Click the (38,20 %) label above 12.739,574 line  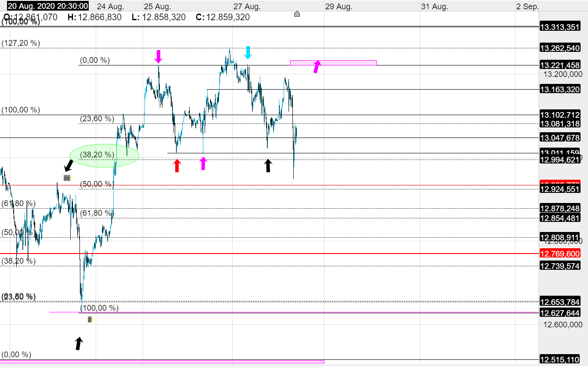[18, 261]
